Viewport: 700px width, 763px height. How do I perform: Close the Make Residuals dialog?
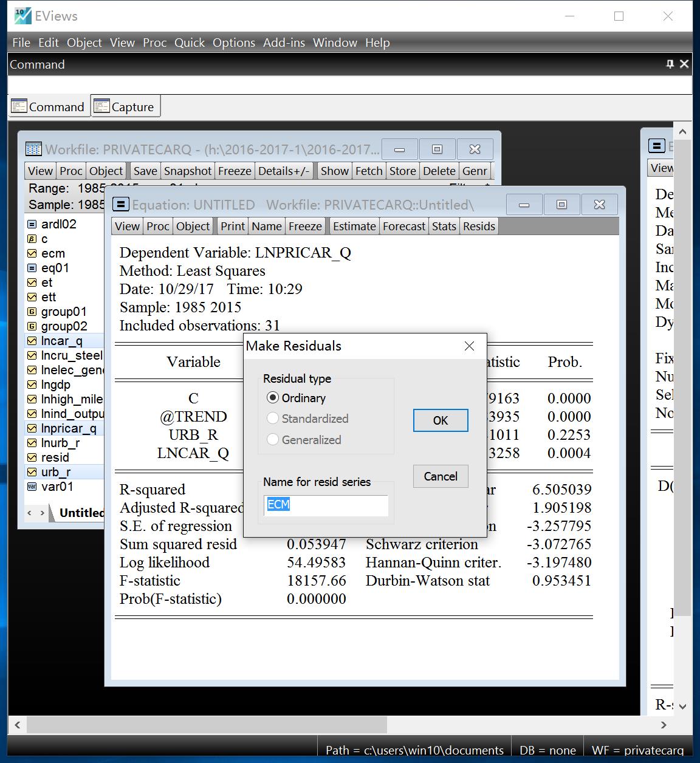coord(469,346)
